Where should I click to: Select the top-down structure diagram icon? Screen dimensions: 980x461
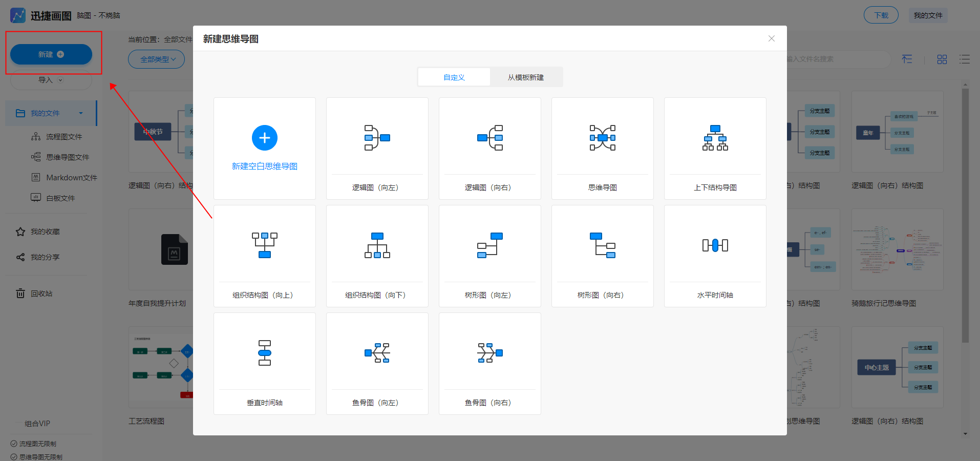coord(715,138)
